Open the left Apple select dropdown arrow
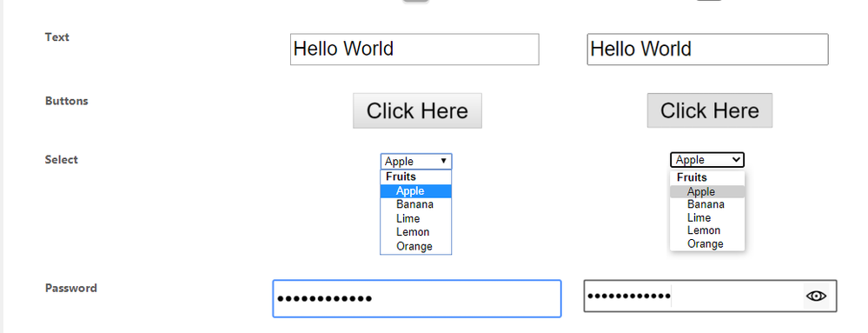 coord(443,161)
